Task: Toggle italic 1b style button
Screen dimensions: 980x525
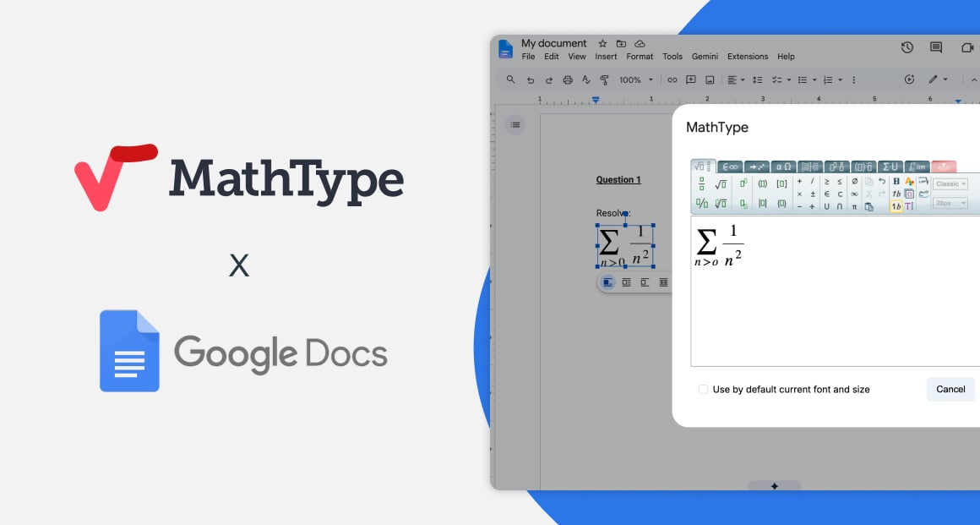Action: point(896,194)
